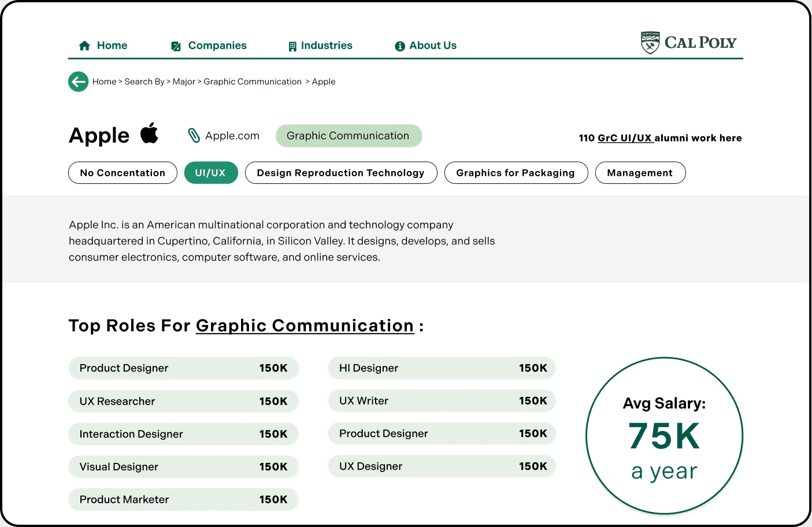This screenshot has width=812, height=527.
Task: Open the HI Designer role row
Action: tap(442, 368)
